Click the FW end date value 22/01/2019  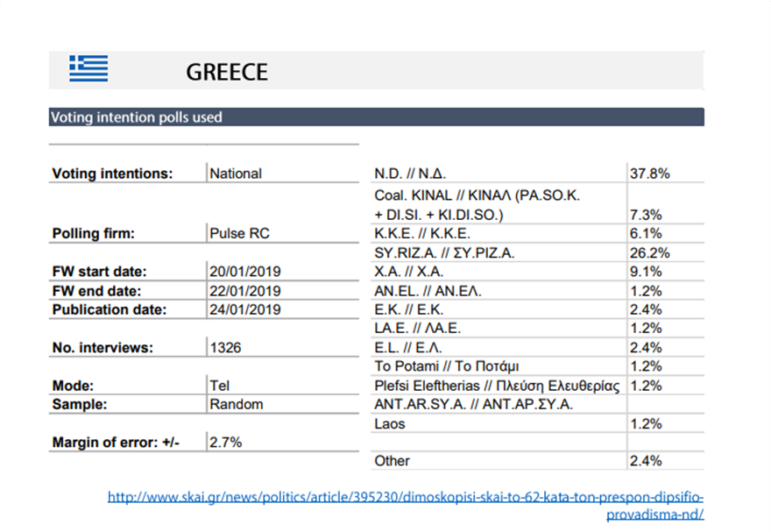click(x=244, y=291)
